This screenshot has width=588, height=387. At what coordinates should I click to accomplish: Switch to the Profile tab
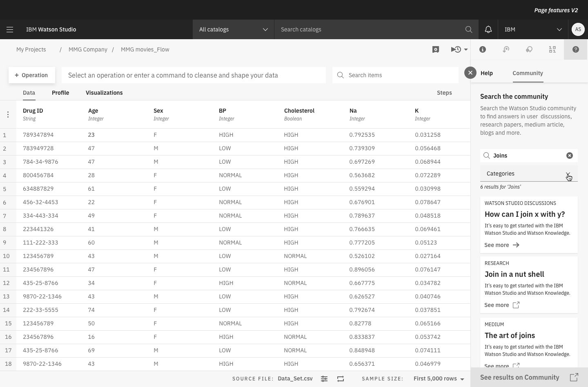[60, 93]
